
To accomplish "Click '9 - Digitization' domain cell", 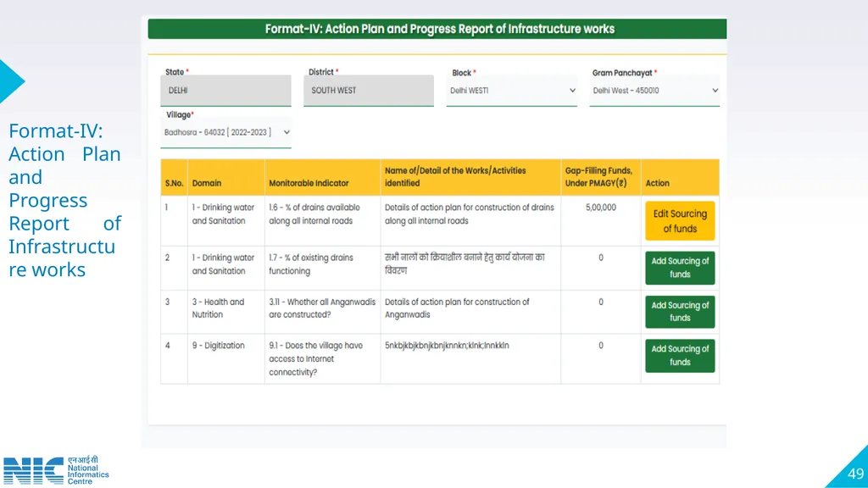I will click(x=218, y=346).
